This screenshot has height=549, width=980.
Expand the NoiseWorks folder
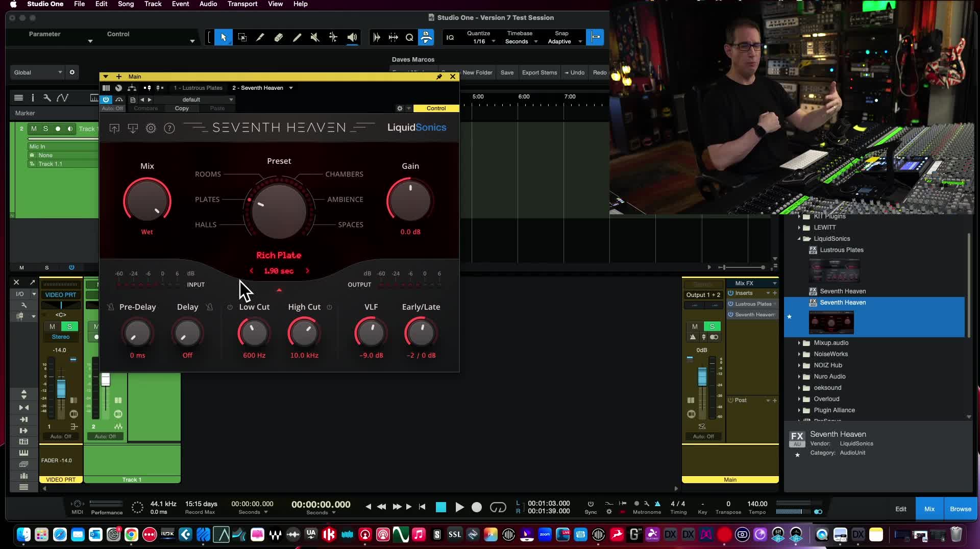pyautogui.click(x=799, y=354)
